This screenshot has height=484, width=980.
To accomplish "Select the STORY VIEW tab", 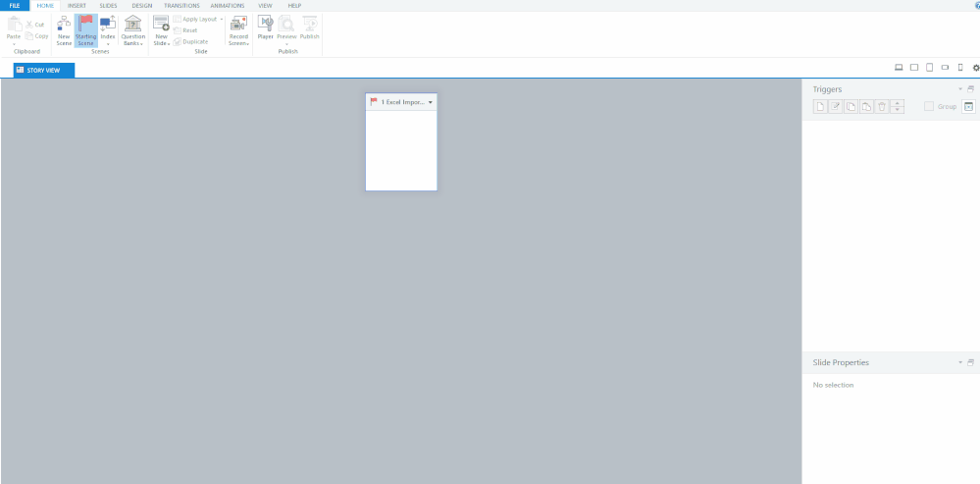I will [44, 70].
